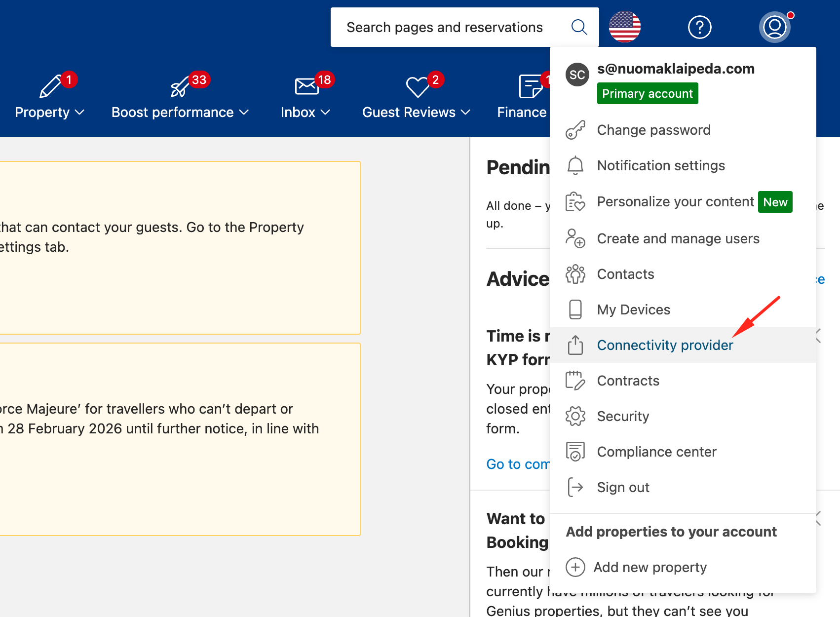Click the account profile avatar icon

[x=774, y=27]
